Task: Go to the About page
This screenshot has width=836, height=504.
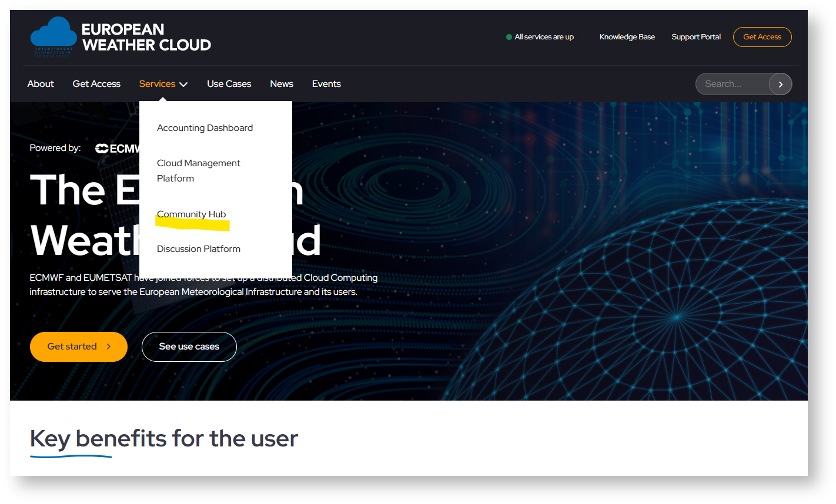Action: [x=41, y=84]
